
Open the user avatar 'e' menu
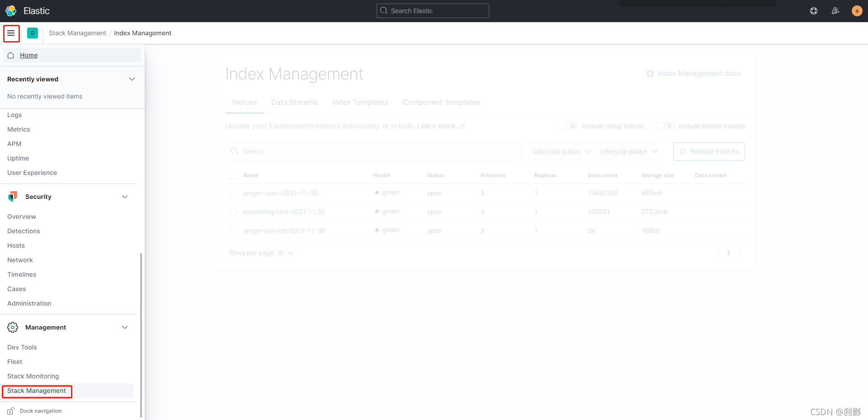tap(857, 11)
